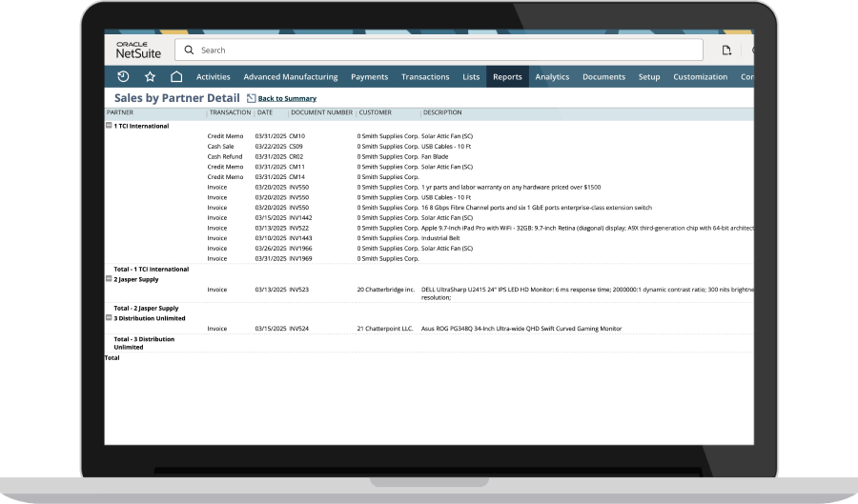Click the Back to Summary arrow icon
Image resolution: width=858 pixels, height=504 pixels.
pyautogui.click(x=251, y=98)
